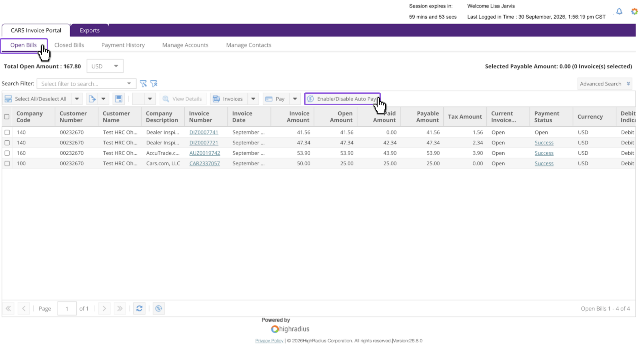Screen dimensions: 644x361
Task: Expand the Pay dropdown arrow
Action: [295, 99]
